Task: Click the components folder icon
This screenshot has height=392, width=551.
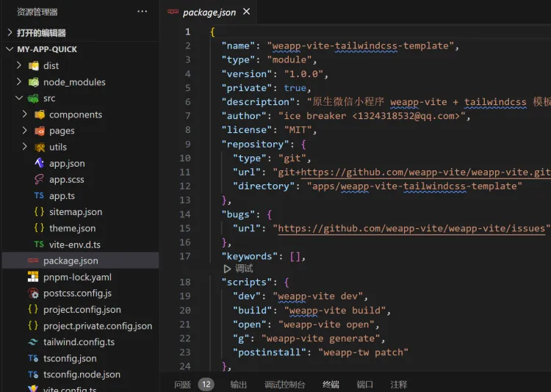Action: pos(40,115)
